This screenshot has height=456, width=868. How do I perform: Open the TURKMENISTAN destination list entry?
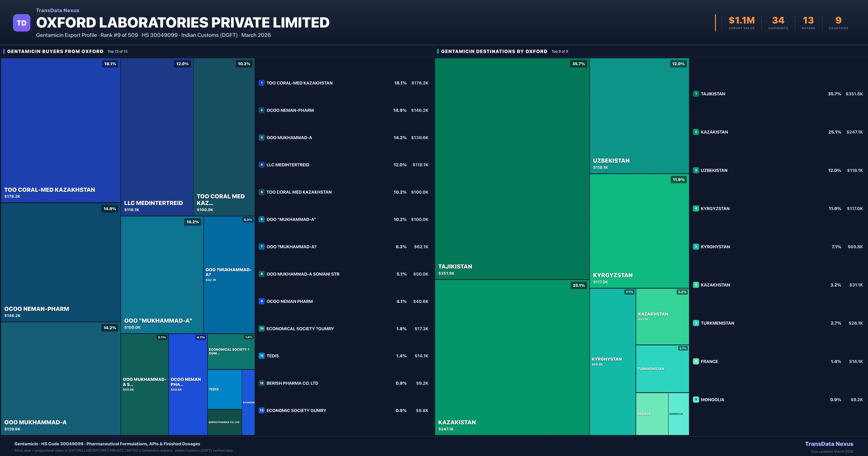coord(717,323)
